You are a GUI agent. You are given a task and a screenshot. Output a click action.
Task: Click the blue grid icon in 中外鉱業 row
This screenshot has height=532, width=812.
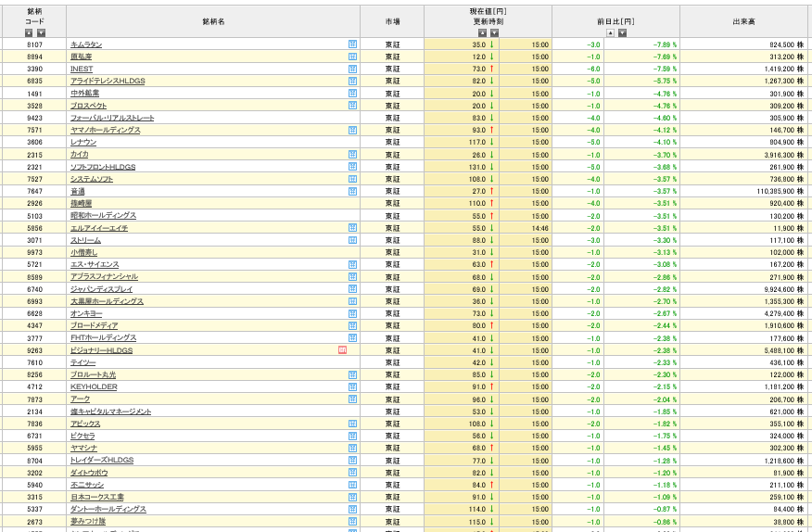(352, 94)
